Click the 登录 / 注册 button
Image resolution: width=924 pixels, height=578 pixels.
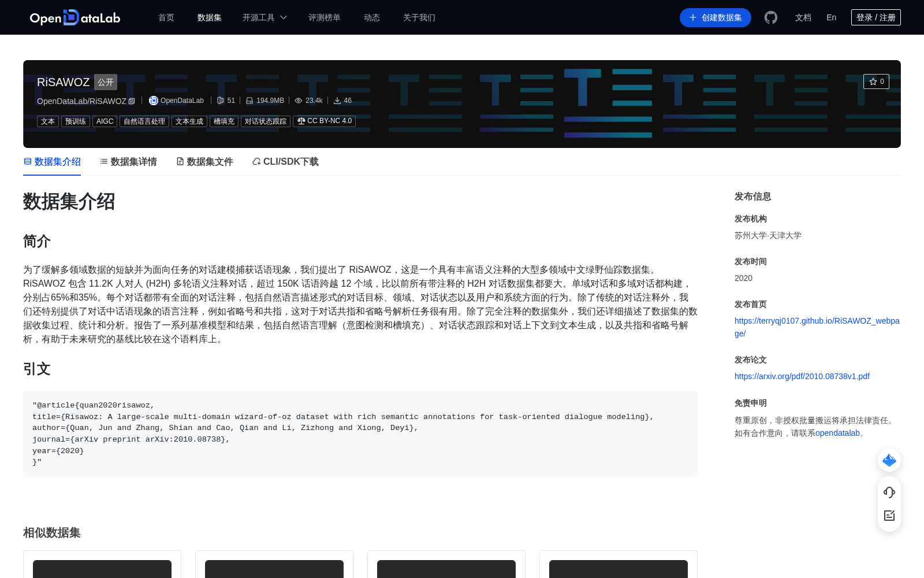pos(876,17)
